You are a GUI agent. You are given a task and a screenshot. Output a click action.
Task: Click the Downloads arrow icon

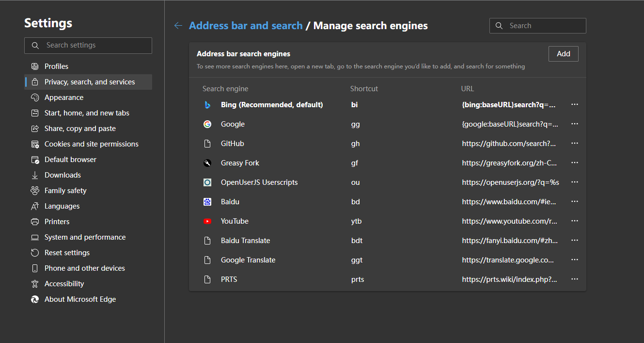coord(35,175)
